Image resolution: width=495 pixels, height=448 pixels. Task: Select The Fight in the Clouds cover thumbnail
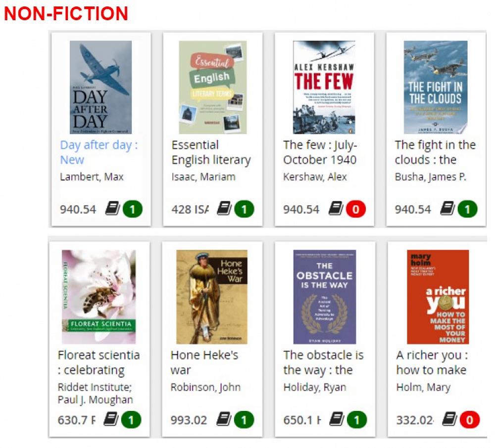[x=435, y=88]
